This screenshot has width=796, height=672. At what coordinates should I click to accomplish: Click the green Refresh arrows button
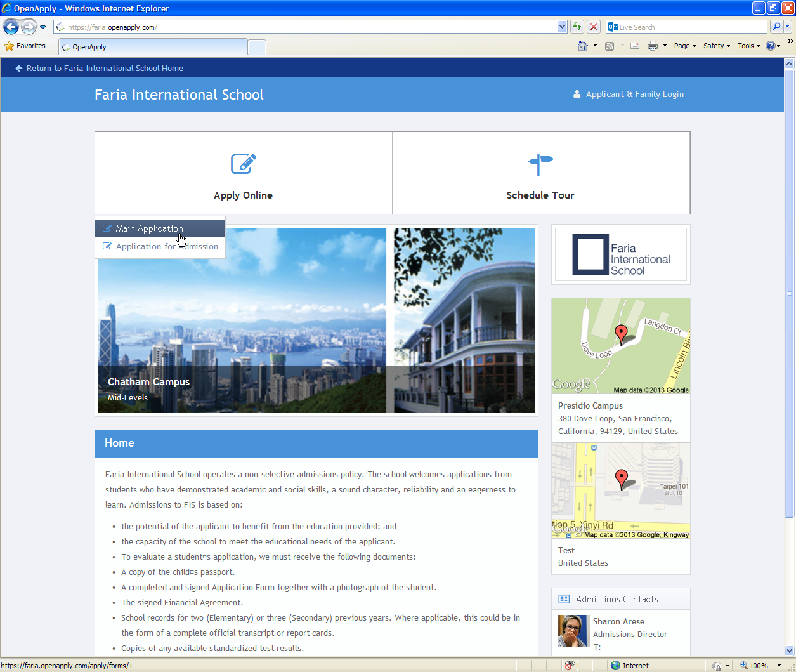[x=577, y=27]
